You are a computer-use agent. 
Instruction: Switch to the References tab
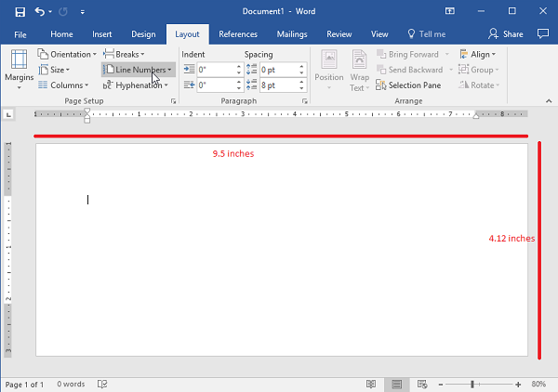click(x=238, y=34)
